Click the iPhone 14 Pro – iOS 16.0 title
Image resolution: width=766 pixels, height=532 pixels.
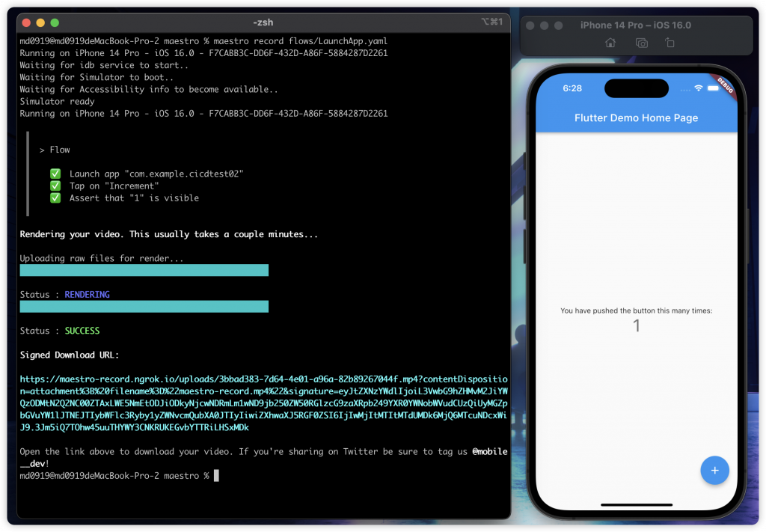[636, 25]
